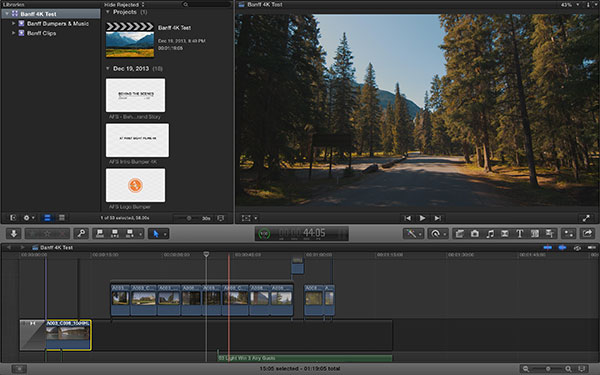
Task: Insert selected clip into the storyline
Action: pos(115,233)
